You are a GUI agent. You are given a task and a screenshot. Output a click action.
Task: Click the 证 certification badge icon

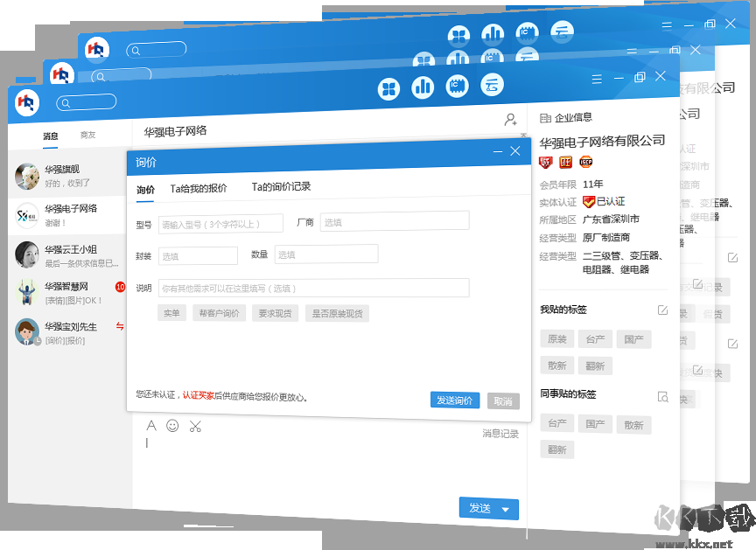(565, 163)
